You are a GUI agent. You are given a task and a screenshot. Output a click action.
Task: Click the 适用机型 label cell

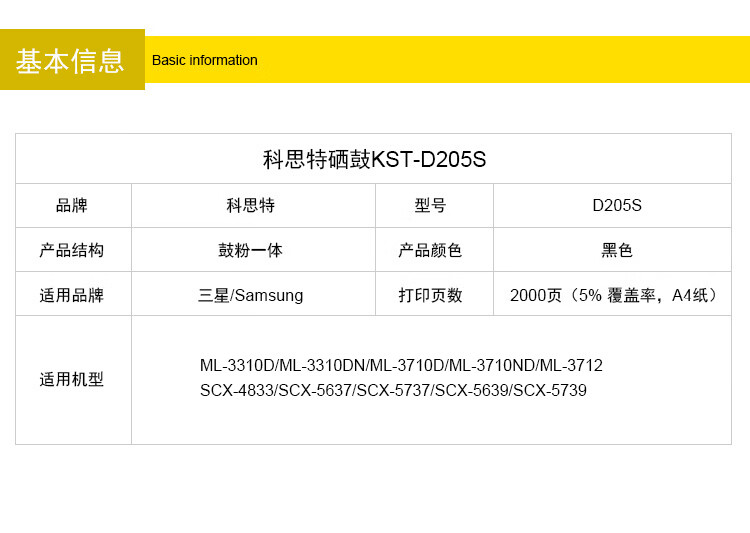coord(72,380)
